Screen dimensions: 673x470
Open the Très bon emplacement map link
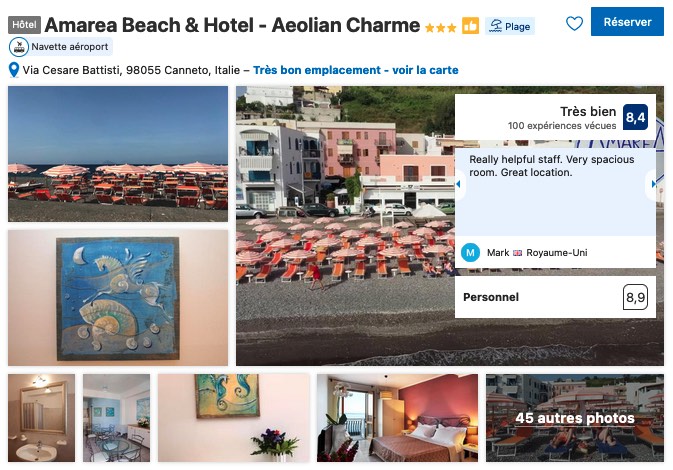click(355, 70)
